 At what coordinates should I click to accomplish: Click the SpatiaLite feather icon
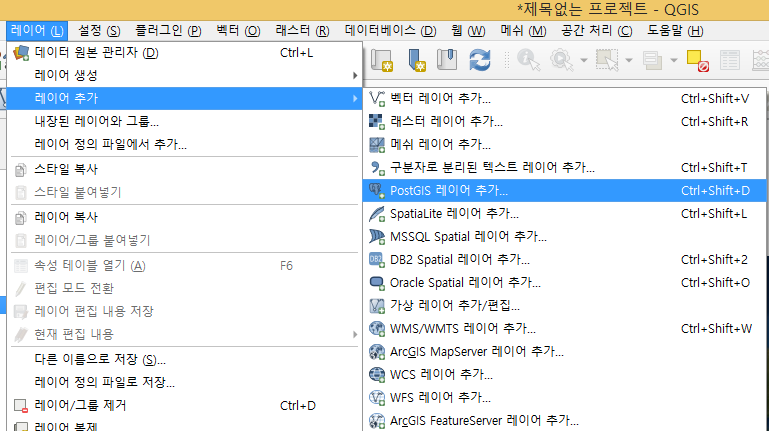coord(377,214)
